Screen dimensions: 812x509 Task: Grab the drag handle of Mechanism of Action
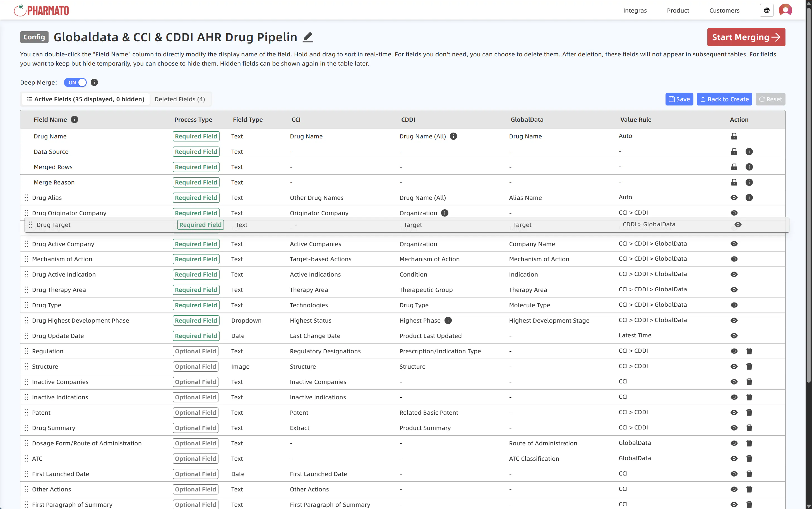coord(26,259)
